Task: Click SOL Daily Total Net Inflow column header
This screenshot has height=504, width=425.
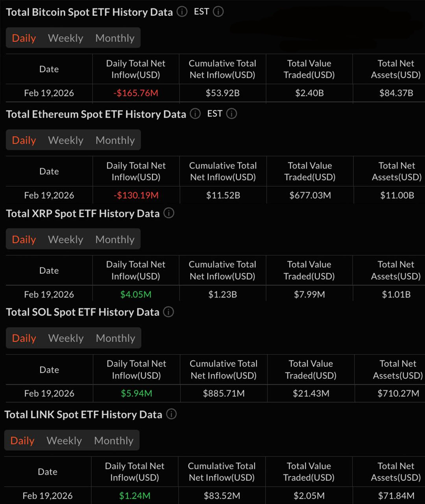Action: [x=136, y=369]
